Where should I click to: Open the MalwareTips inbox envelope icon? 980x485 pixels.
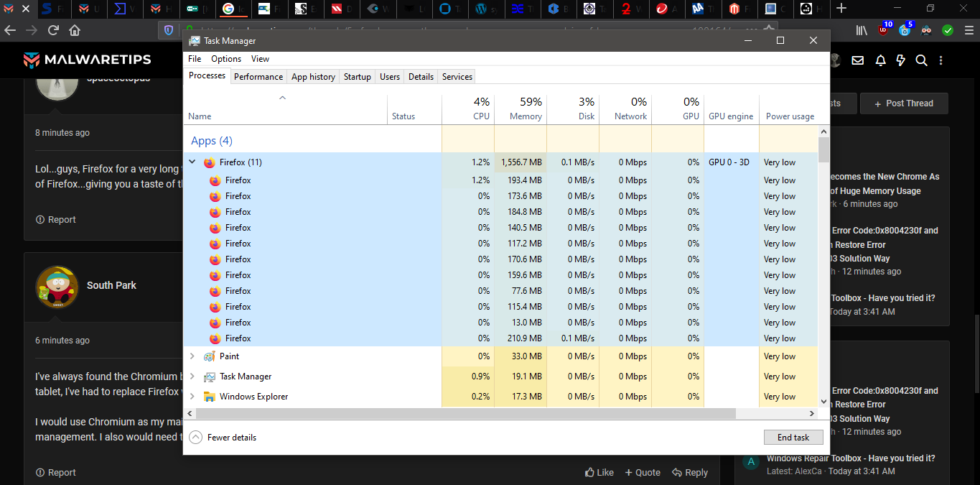[857, 60]
